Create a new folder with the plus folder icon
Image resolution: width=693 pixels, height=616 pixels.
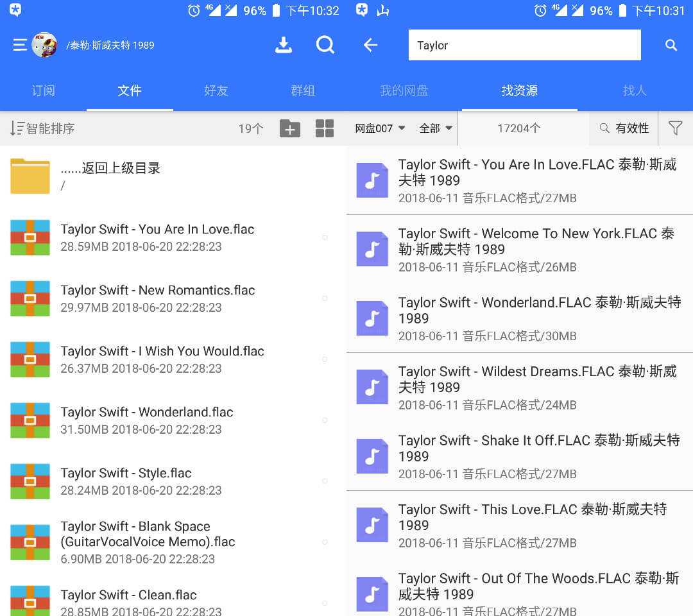click(290, 128)
